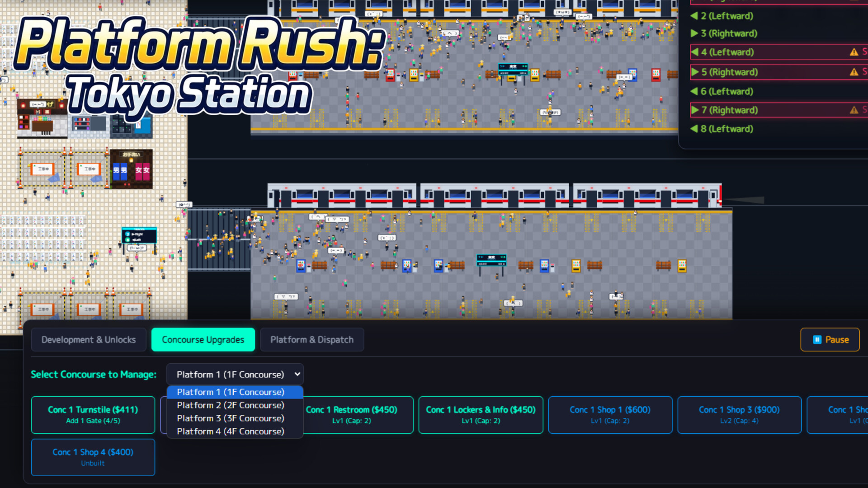Click the escalator stairs beside lower platform
This screenshot has width=868, height=488.
219,239
